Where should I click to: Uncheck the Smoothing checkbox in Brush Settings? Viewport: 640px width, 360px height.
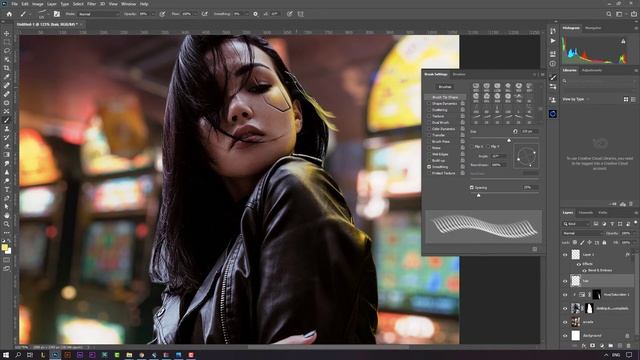pos(429,167)
